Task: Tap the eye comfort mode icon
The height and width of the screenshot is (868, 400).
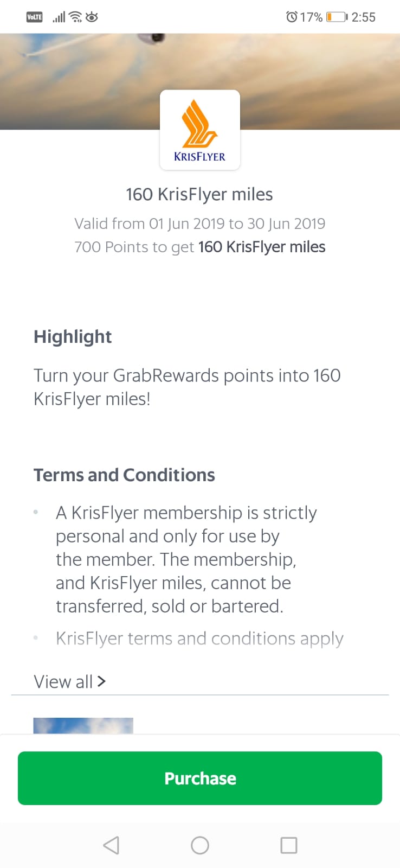Action: coord(92,17)
